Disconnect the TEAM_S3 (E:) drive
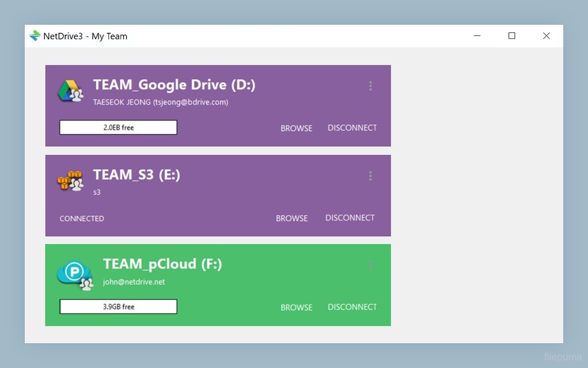Image resolution: width=588 pixels, height=368 pixels. click(350, 218)
